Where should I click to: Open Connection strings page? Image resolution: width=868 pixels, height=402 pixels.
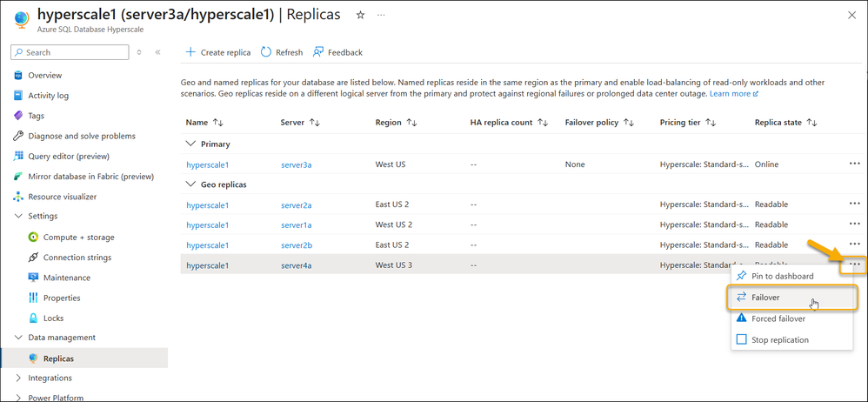coord(77,258)
